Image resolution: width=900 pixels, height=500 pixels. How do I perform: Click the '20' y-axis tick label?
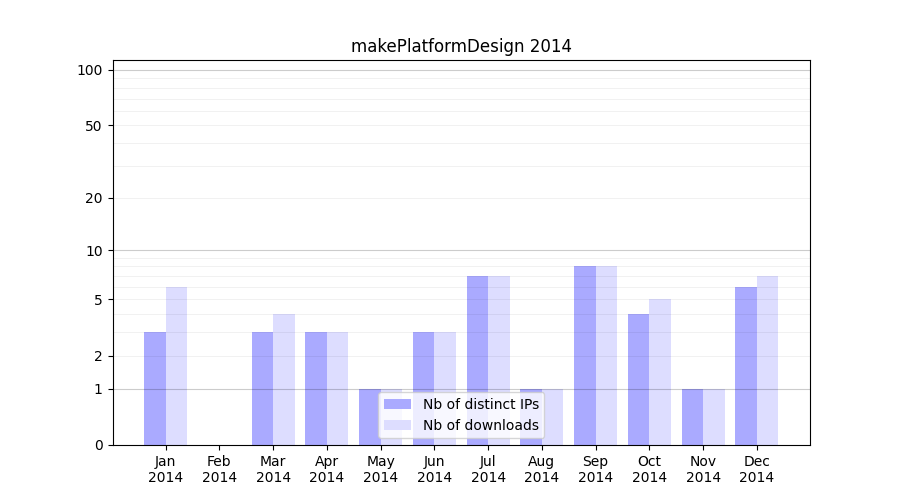[94, 198]
